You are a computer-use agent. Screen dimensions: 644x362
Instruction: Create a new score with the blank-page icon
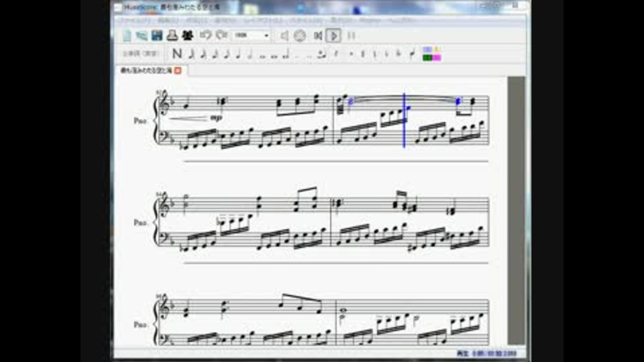127,36
